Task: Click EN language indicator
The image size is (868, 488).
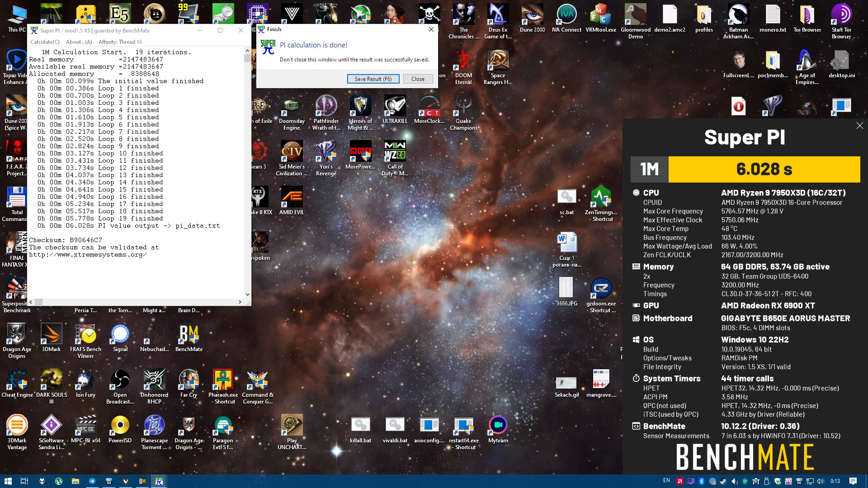Action: [x=666, y=481]
